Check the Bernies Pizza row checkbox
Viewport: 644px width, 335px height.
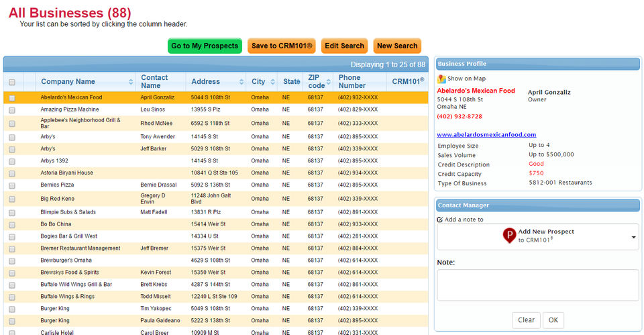point(12,185)
